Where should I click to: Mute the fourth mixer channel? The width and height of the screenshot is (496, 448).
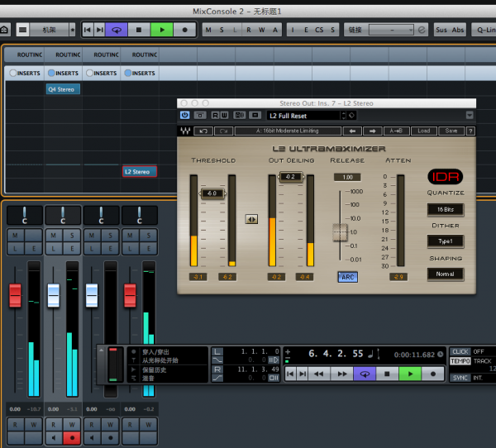click(x=130, y=236)
